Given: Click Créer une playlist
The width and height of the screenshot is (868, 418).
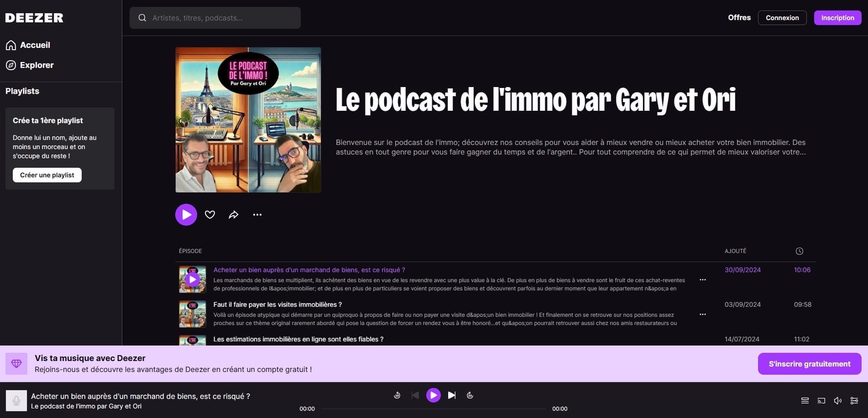Looking at the screenshot, I should pyautogui.click(x=47, y=175).
